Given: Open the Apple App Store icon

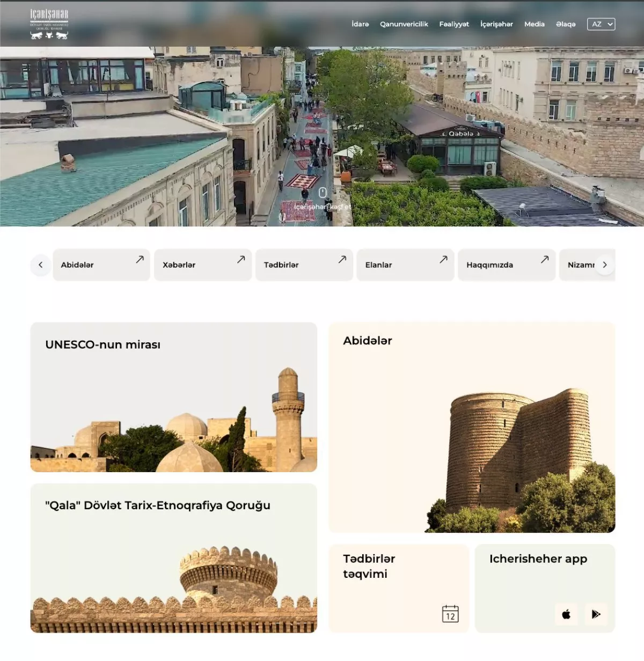Looking at the screenshot, I should click(x=566, y=614).
